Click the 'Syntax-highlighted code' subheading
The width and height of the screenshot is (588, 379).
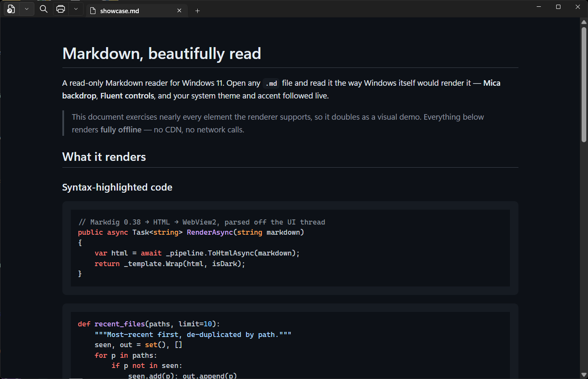coord(117,187)
